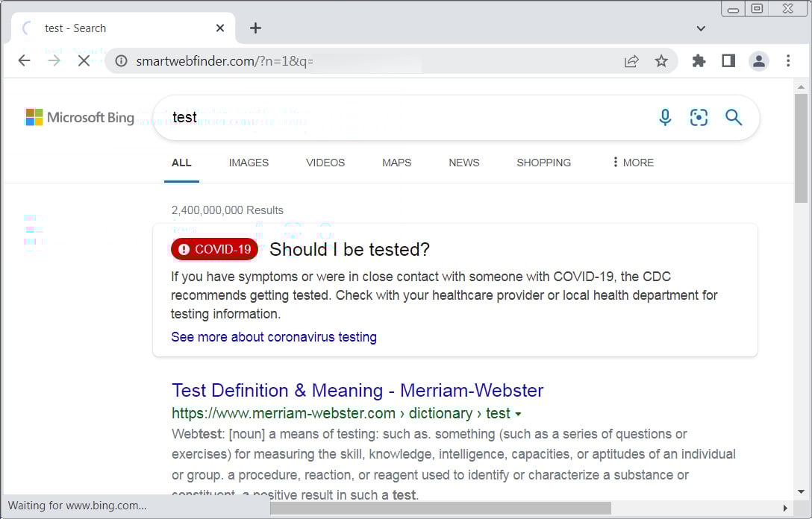Open Chrome three-dot menu
The width and height of the screenshot is (812, 519).
(x=788, y=61)
